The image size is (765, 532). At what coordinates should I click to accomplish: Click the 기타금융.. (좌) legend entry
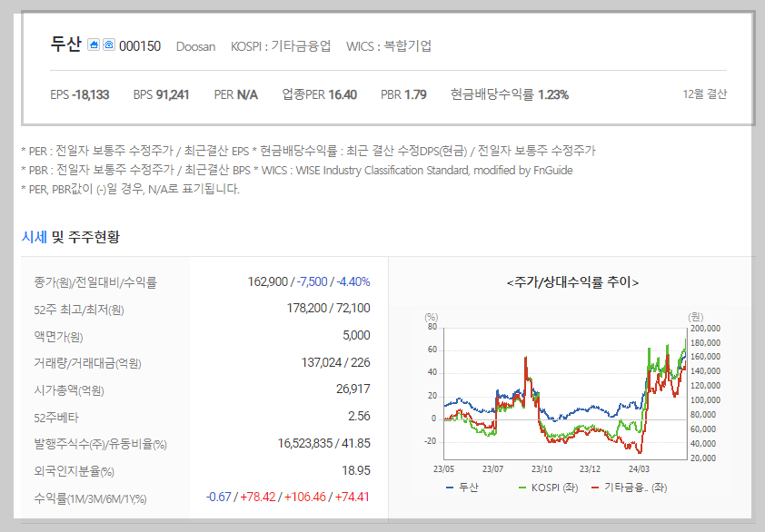pos(629,488)
